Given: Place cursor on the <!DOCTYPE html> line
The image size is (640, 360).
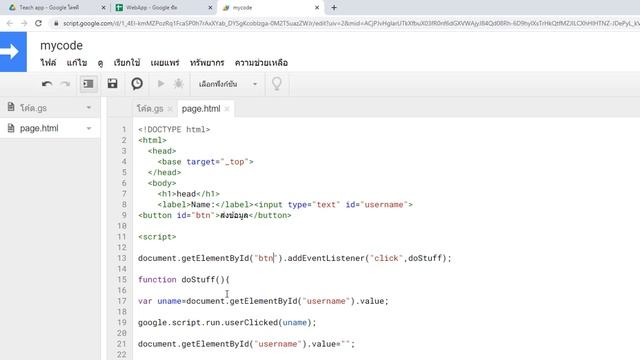Looking at the screenshot, I should (174, 129).
